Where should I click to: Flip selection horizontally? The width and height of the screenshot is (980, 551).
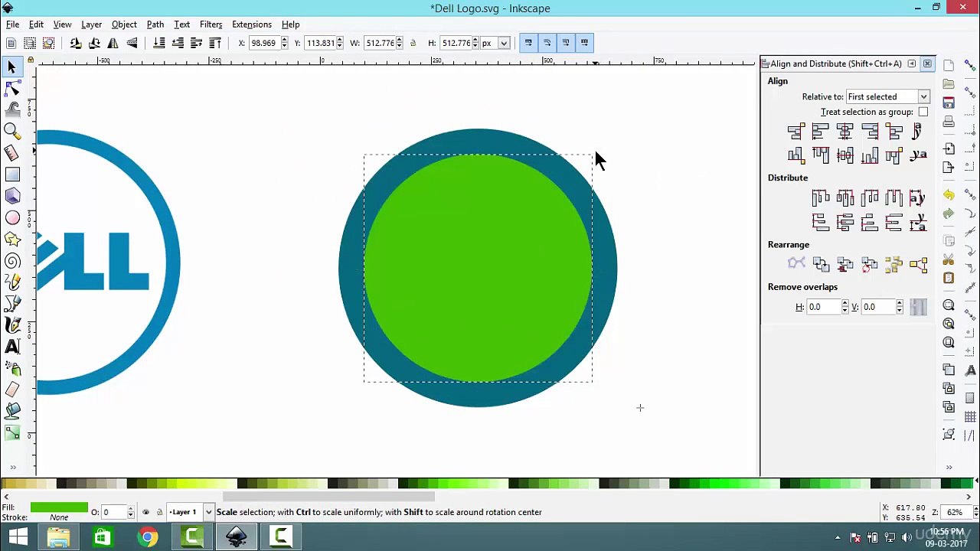[113, 43]
